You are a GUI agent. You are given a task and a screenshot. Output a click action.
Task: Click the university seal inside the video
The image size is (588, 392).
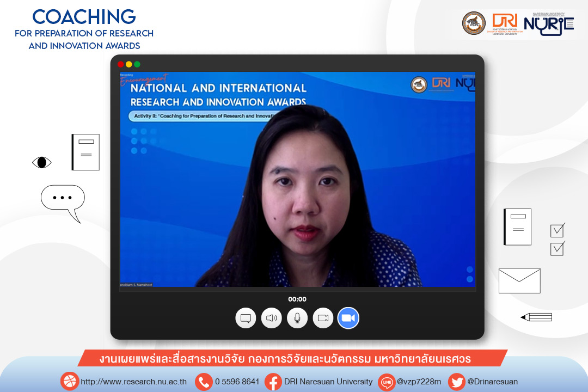click(419, 84)
